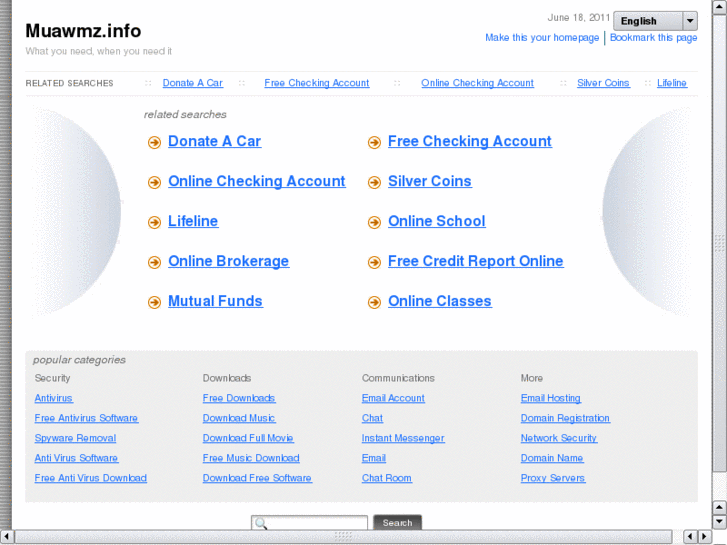This screenshot has height=545, width=727.
Task: Select the Antivirus category link
Action: pyautogui.click(x=53, y=398)
